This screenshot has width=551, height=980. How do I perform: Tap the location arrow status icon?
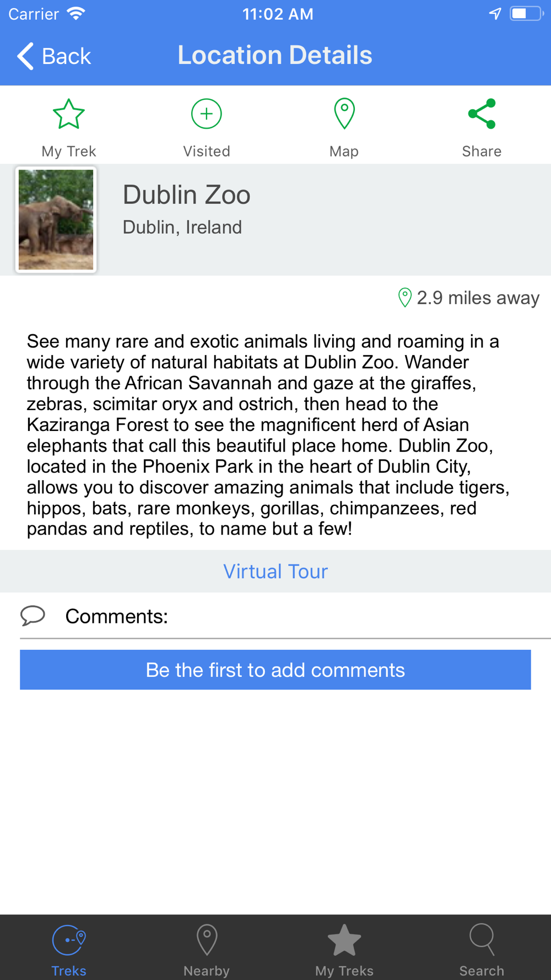point(495,14)
